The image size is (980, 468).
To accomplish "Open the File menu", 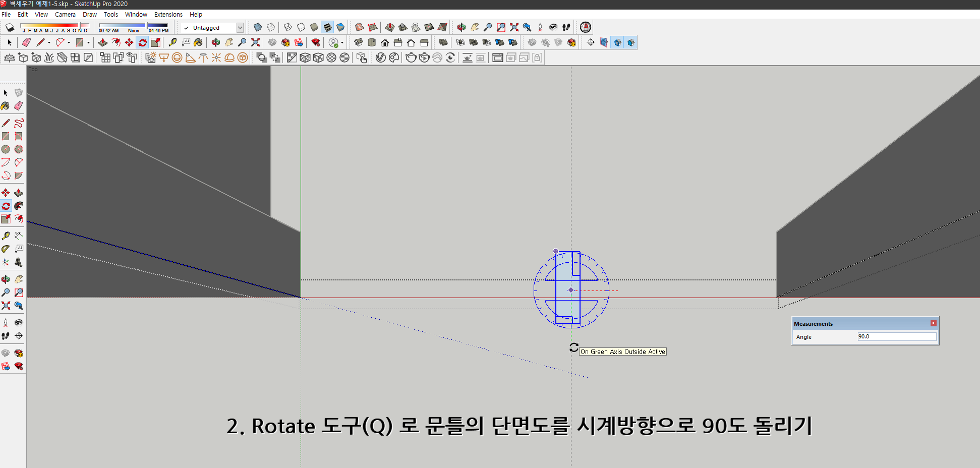I will tap(6, 14).
